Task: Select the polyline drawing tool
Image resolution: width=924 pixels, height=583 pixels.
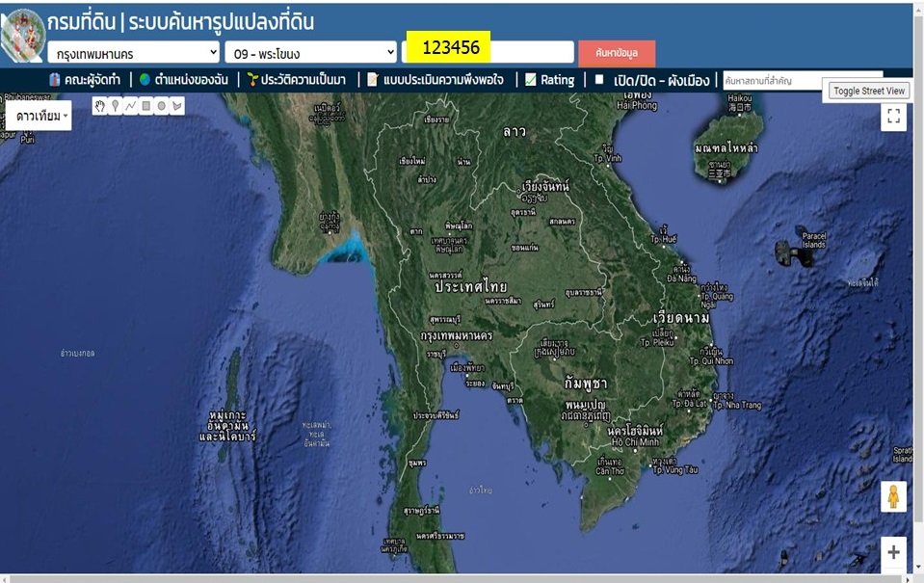Action: coord(130,106)
